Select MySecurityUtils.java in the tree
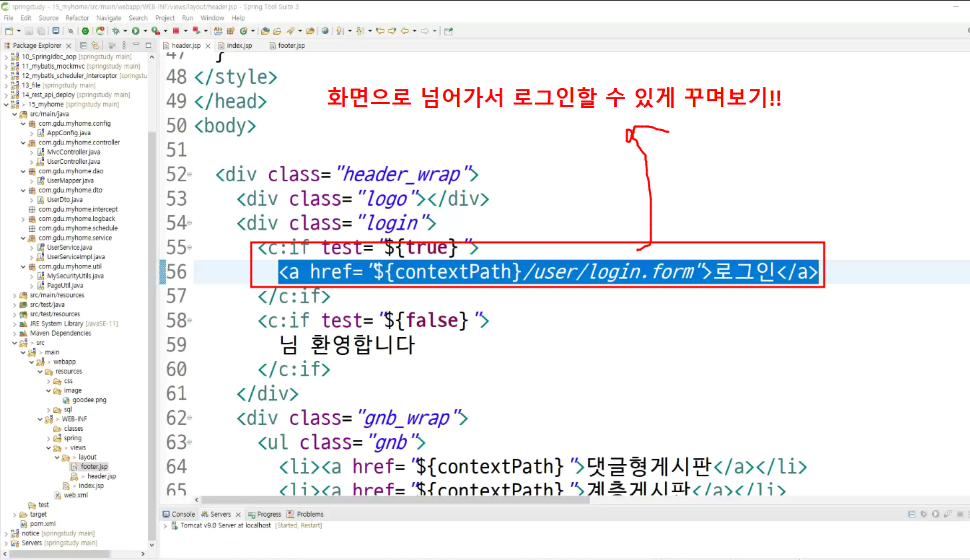The height and width of the screenshot is (560, 970). (75, 276)
